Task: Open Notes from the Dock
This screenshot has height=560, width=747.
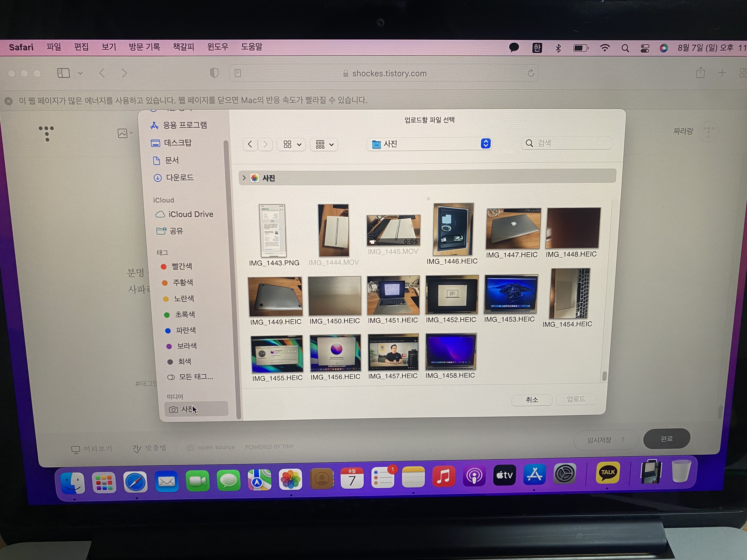Action: [x=413, y=477]
